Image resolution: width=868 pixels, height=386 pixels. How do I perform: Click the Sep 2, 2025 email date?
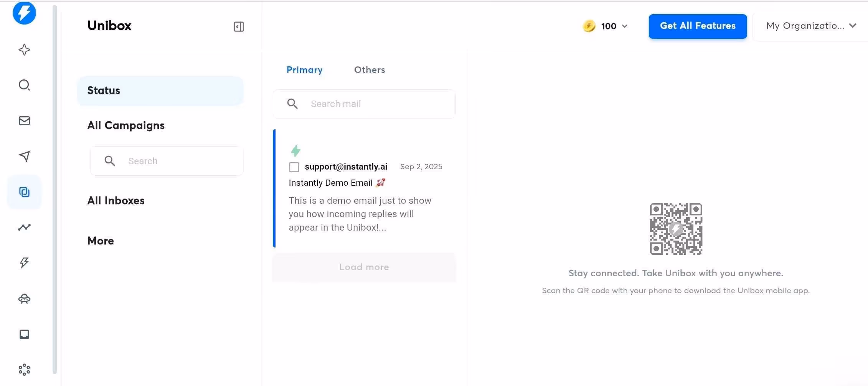(421, 167)
